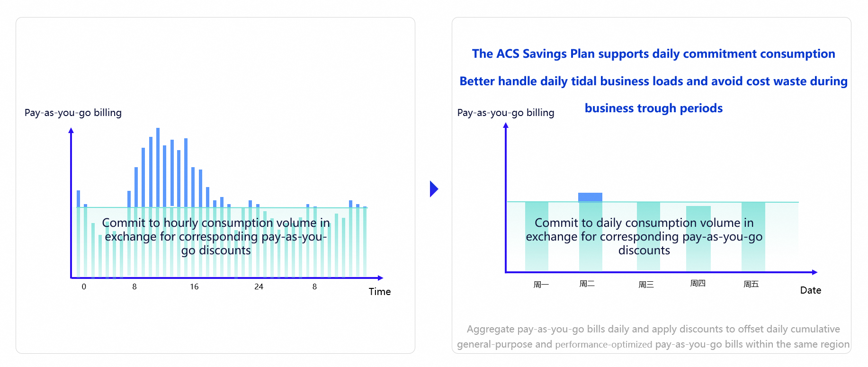Click the left 'Pay-as-you-go billing' axis title

pos(73,113)
